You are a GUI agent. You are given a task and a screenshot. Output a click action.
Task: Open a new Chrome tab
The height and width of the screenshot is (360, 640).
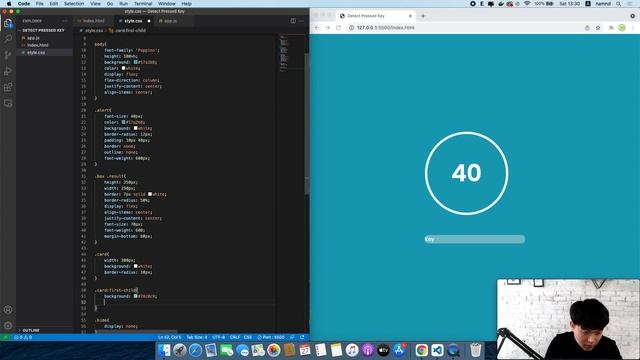click(x=423, y=16)
